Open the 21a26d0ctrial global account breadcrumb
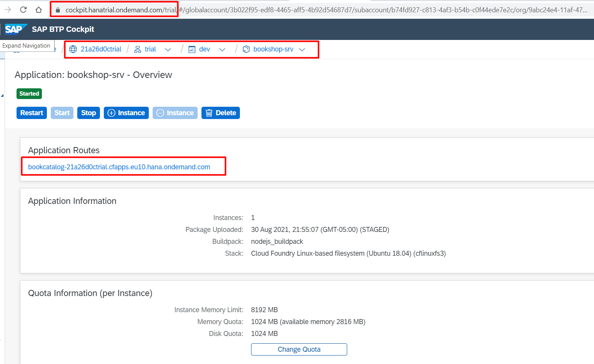Image resolution: width=594 pixels, height=364 pixels. coord(101,49)
